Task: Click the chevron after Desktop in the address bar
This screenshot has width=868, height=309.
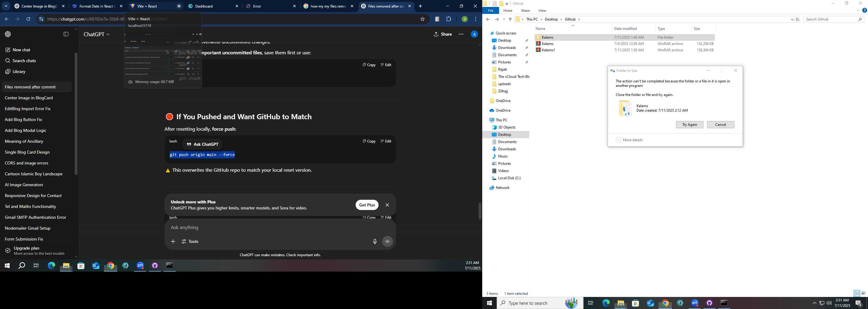Action: pos(561,19)
